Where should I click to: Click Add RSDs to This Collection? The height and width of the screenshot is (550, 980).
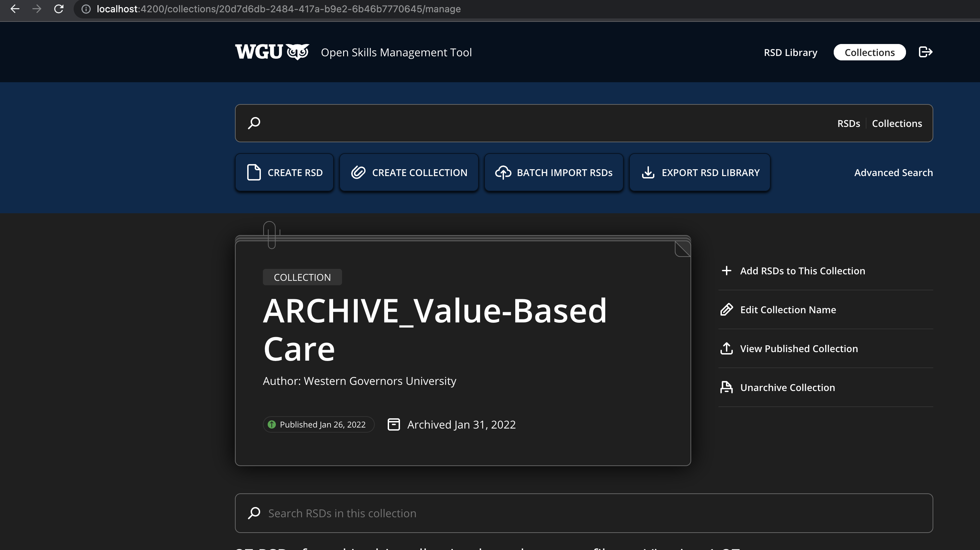pyautogui.click(x=802, y=271)
